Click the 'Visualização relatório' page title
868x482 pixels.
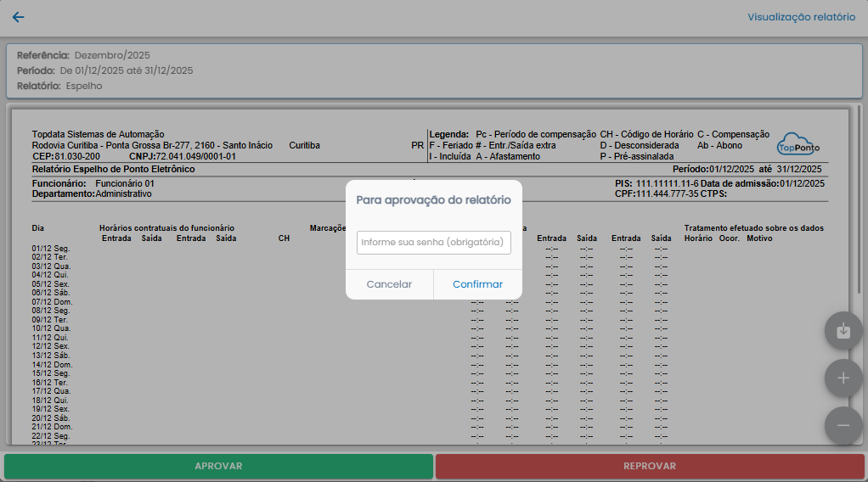801,17
